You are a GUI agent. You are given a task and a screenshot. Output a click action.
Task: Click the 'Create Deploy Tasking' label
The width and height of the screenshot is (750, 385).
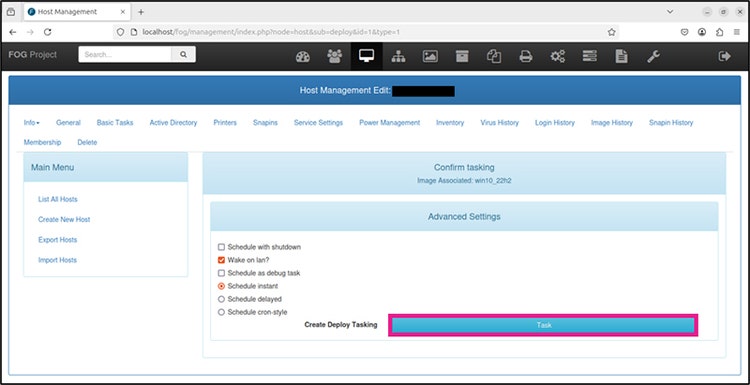click(x=341, y=325)
